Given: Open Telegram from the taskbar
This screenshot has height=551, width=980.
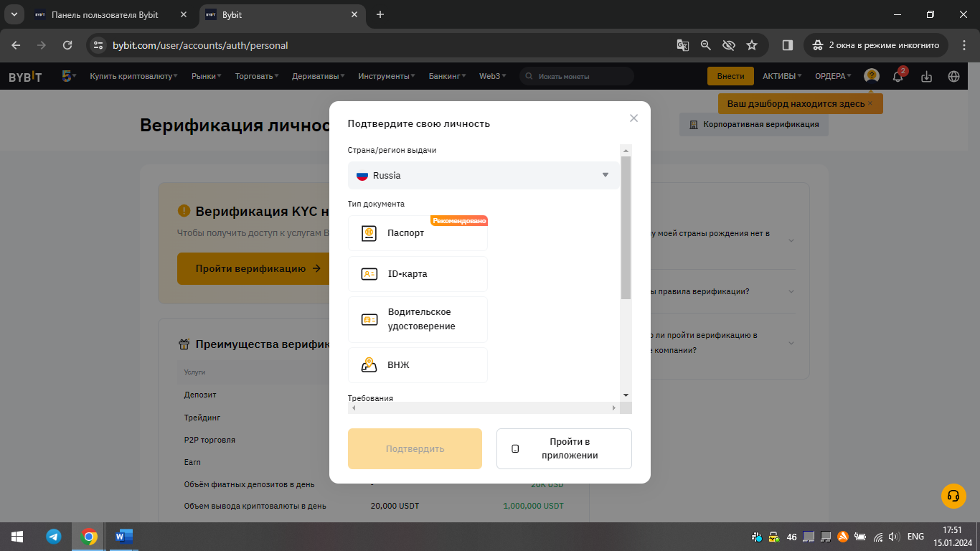Looking at the screenshot, I should (x=53, y=536).
